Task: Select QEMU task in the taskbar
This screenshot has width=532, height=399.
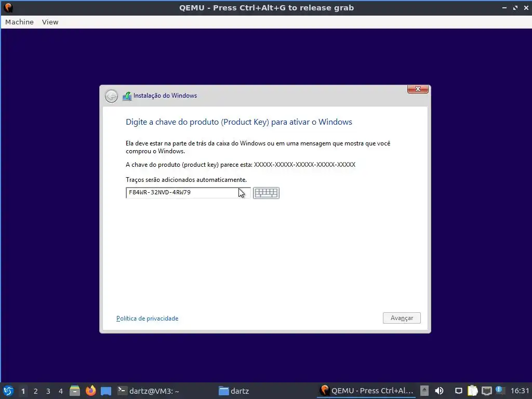Action: [x=366, y=391]
